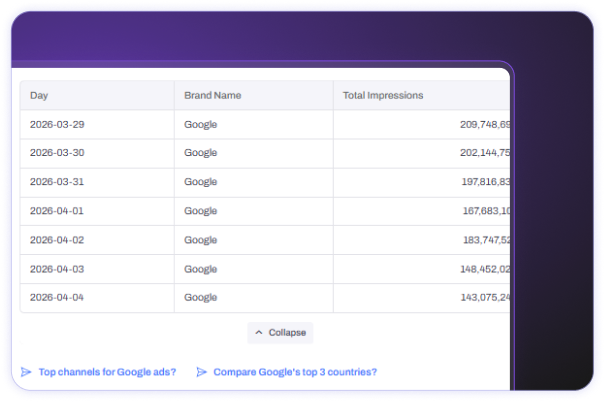Click the Brand Name column header

(x=212, y=96)
